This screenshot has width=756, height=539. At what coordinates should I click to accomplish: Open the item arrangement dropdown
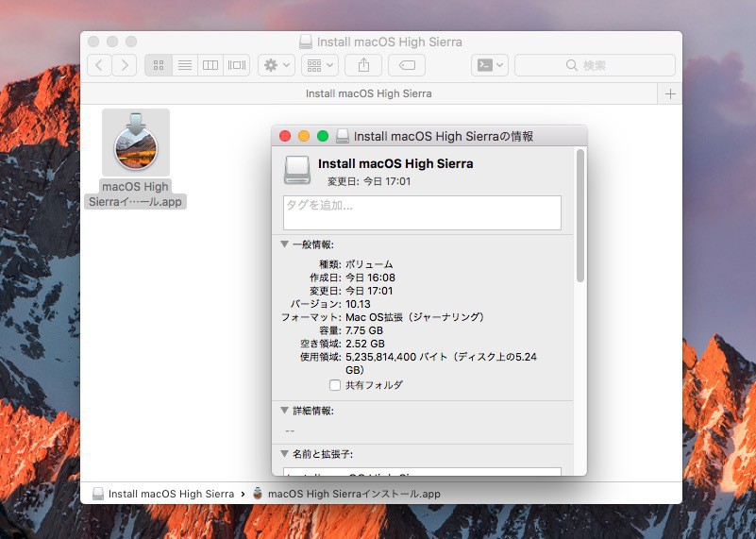coord(319,65)
